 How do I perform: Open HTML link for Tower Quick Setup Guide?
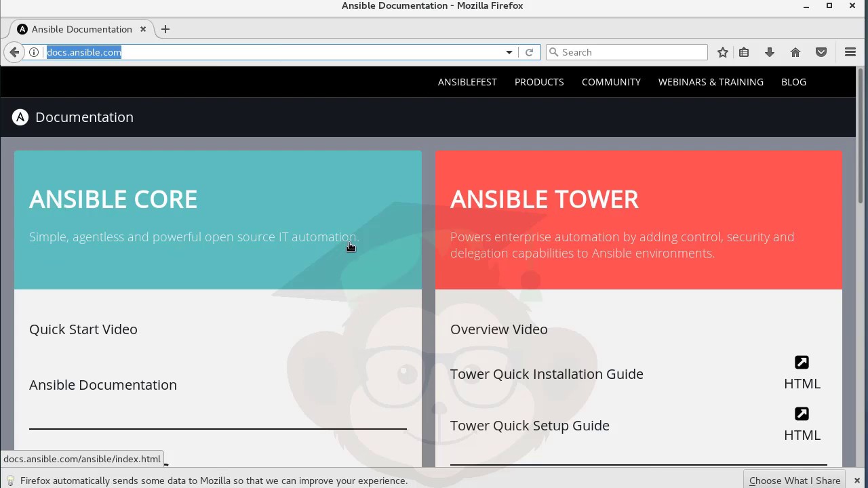[x=802, y=435]
